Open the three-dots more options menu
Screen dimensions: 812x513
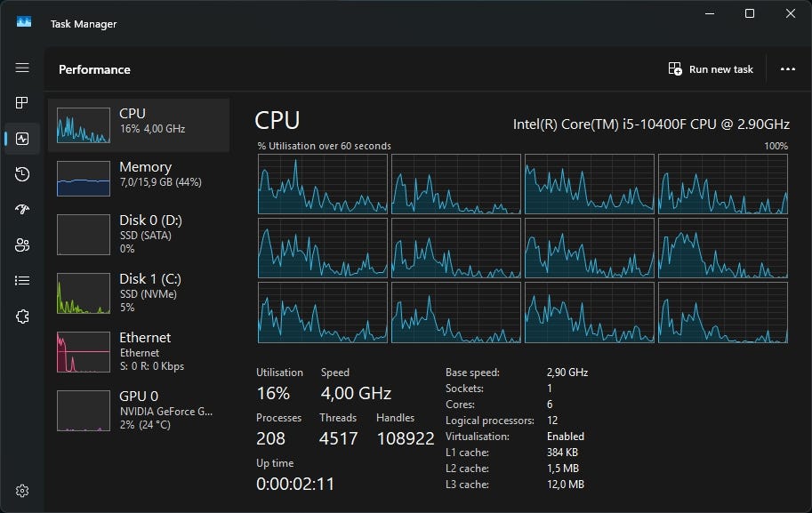(x=788, y=68)
